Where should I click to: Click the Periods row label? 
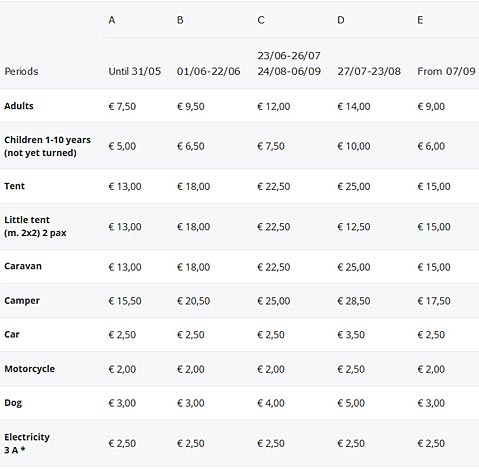point(21,71)
